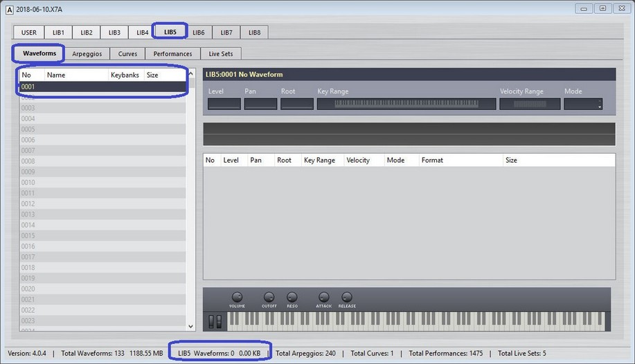The image size is (635, 364).
Task: Open the LIB1 library tab
Action: pos(58,33)
